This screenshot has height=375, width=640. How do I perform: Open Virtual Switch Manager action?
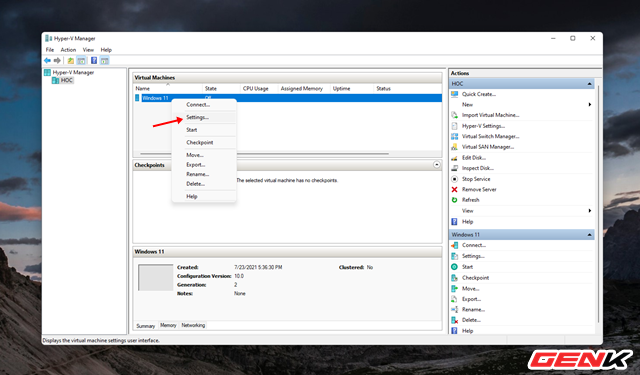490,136
